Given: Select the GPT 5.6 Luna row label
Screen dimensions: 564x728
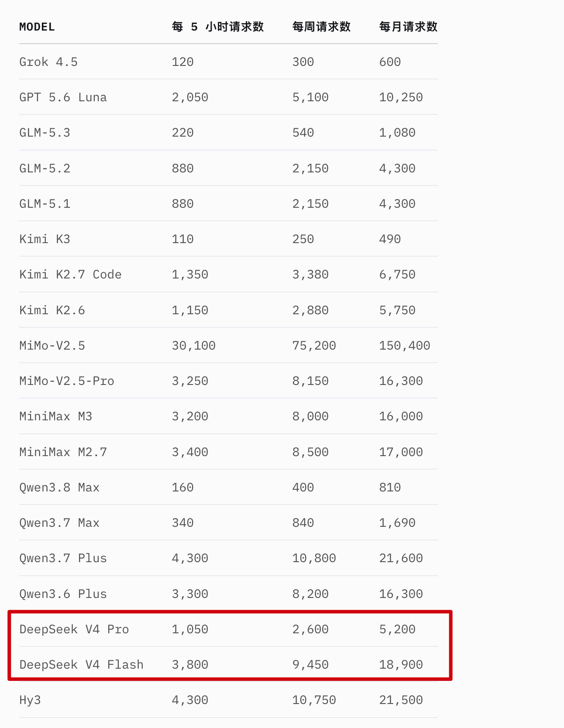Looking at the screenshot, I should click(x=63, y=97).
